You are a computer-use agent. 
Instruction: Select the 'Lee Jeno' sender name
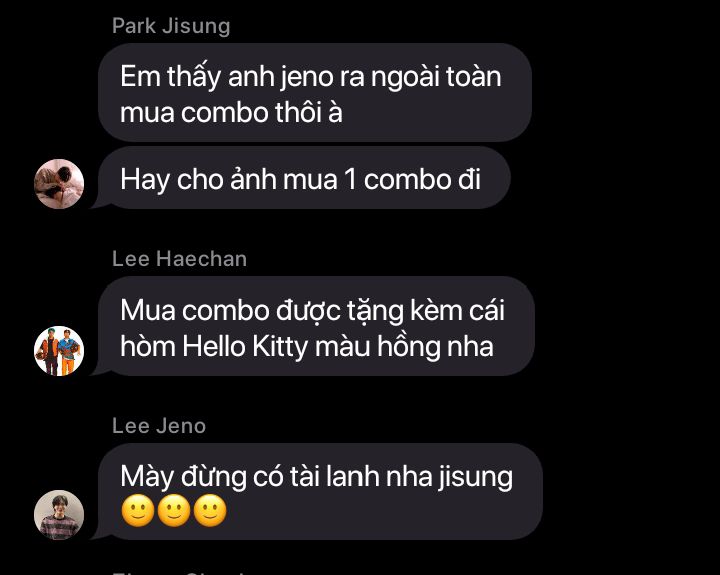[x=159, y=426]
